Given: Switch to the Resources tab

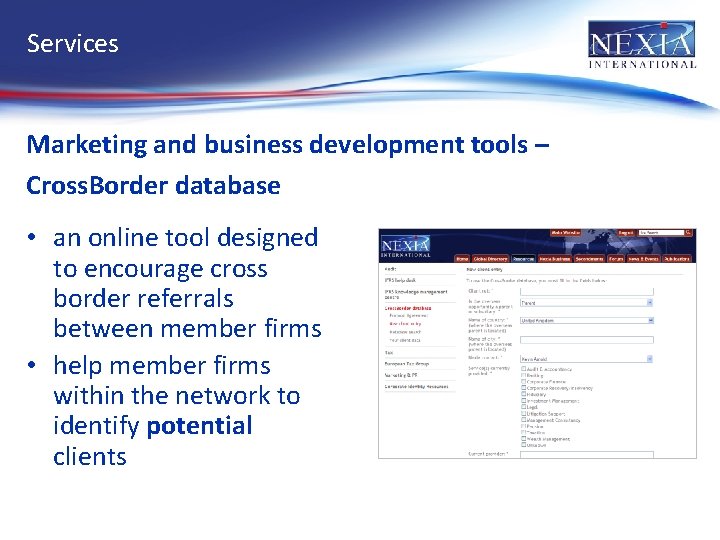Looking at the screenshot, I should coord(523,259).
